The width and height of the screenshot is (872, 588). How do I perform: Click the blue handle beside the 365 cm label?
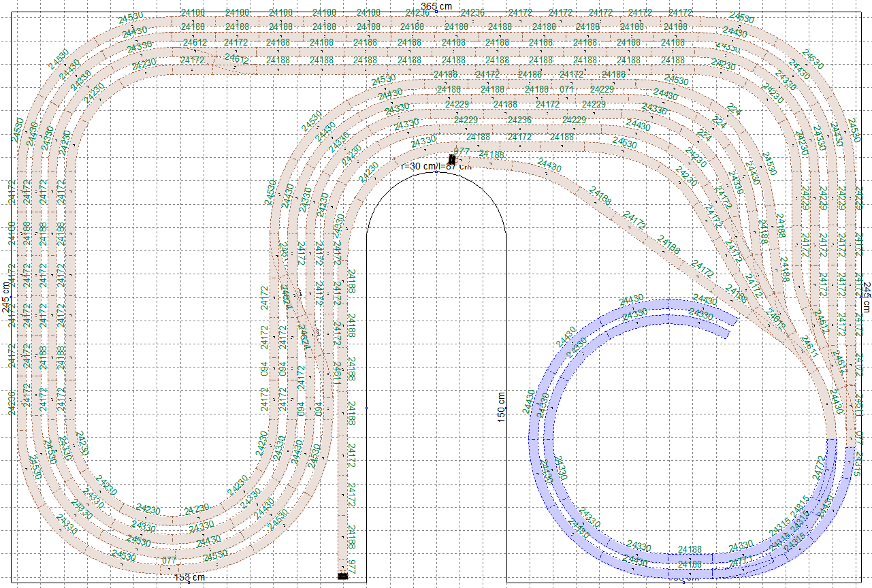[436, 12]
